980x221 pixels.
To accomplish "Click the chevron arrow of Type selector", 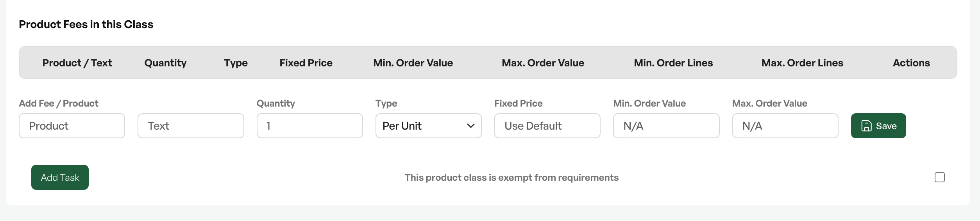I will pyautogui.click(x=470, y=126).
